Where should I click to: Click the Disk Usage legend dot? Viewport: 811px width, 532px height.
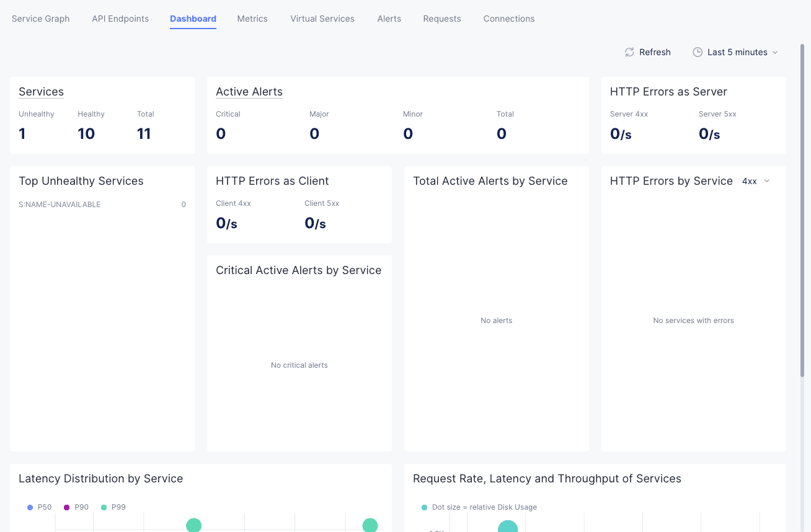[424, 507]
